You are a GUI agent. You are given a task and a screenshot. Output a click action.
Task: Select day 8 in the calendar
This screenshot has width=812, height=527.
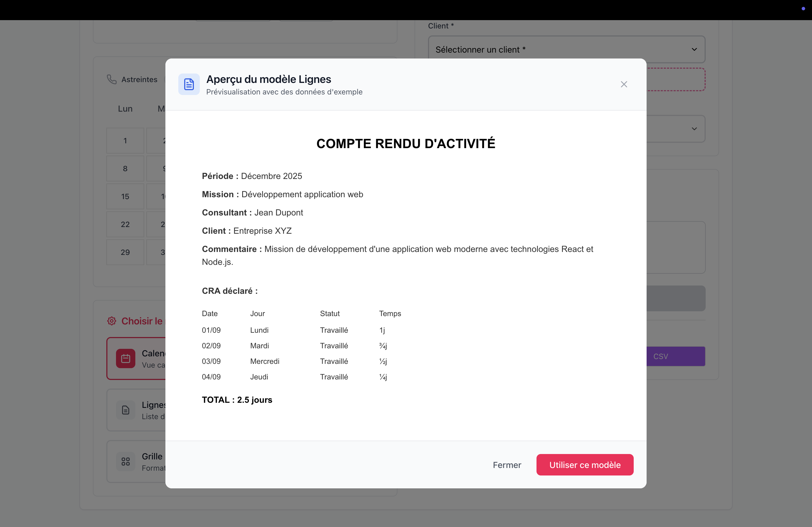pyautogui.click(x=125, y=169)
